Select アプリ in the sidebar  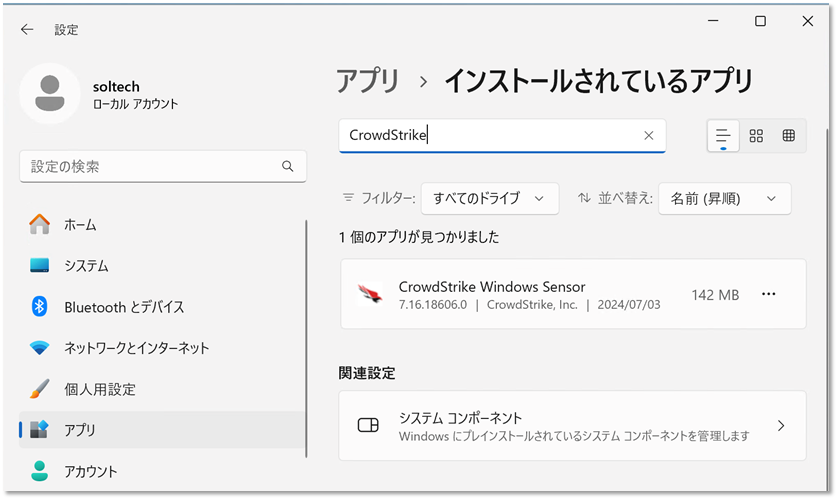[162, 429]
